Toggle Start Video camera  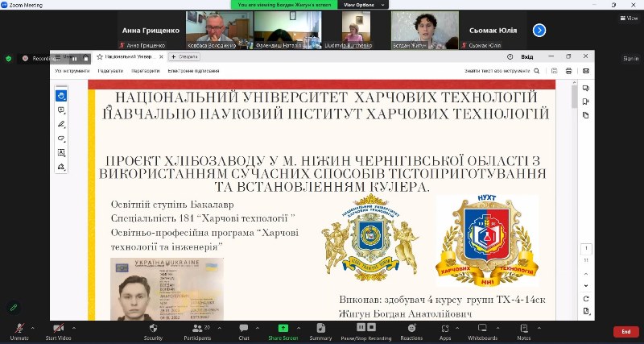58,331
